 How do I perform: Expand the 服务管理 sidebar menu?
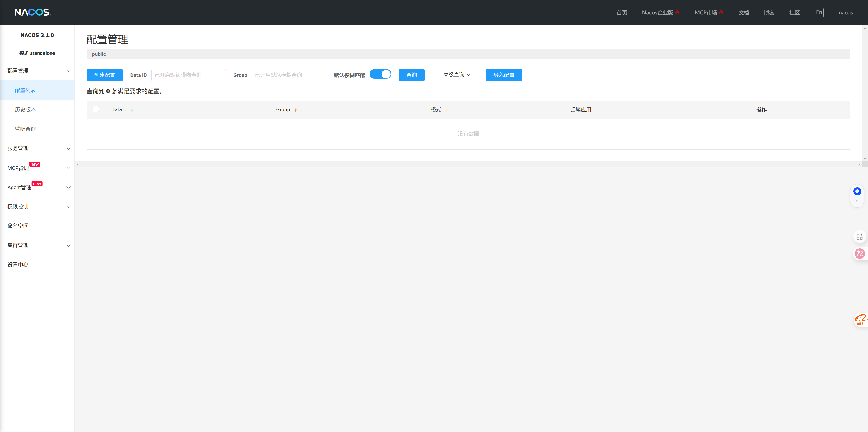click(x=37, y=148)
